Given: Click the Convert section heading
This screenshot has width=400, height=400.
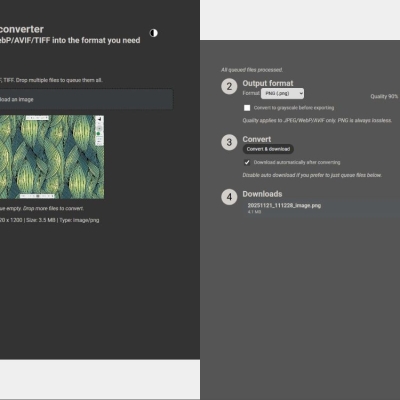Looking at the screenshot, I should (x=257, y=139).
